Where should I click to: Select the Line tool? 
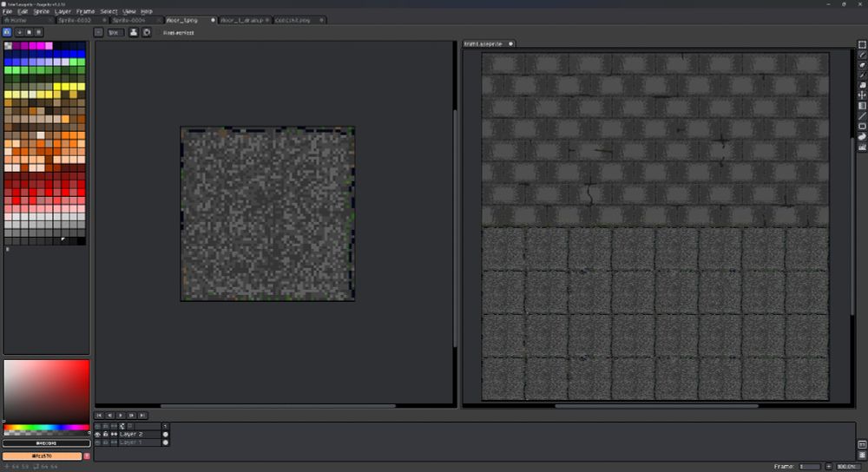pyautogui.click(x=862, y=115)
